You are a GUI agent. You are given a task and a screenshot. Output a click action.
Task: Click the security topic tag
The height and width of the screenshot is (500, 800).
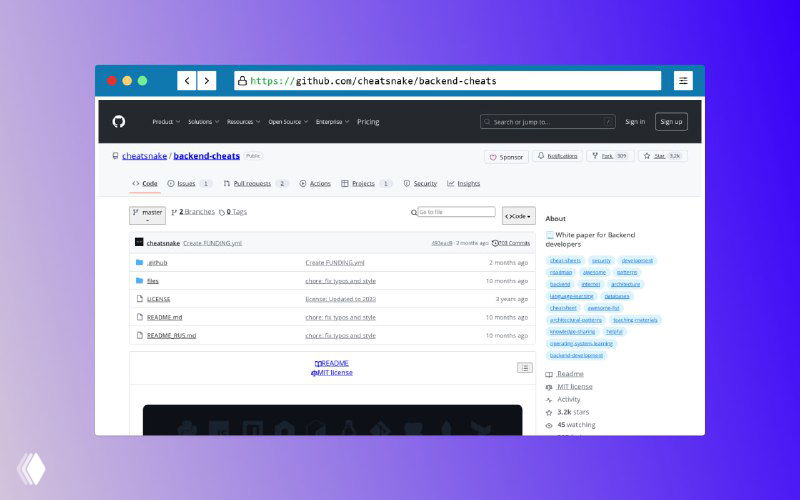(x=602, y=261)
